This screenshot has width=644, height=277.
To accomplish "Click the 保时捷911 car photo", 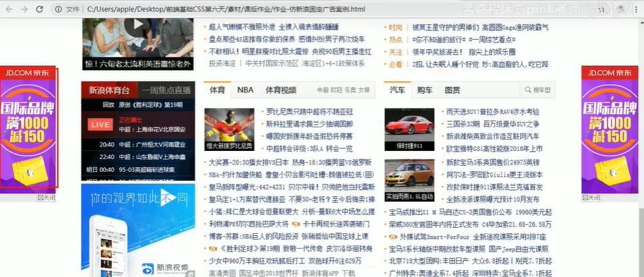I will tap(409, 129).
